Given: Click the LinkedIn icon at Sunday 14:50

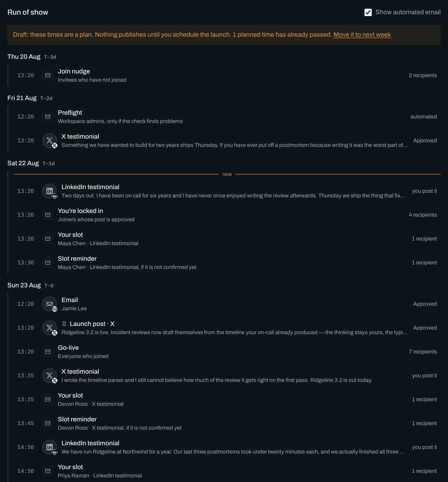Looking at the screenshot, I should (x=49, y=447).
